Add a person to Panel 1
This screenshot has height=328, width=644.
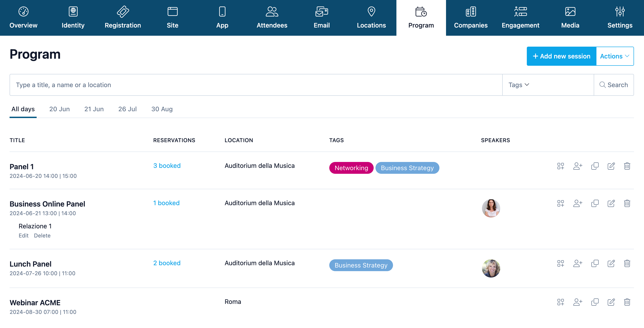pyautogui.click(x=578, y=166)
